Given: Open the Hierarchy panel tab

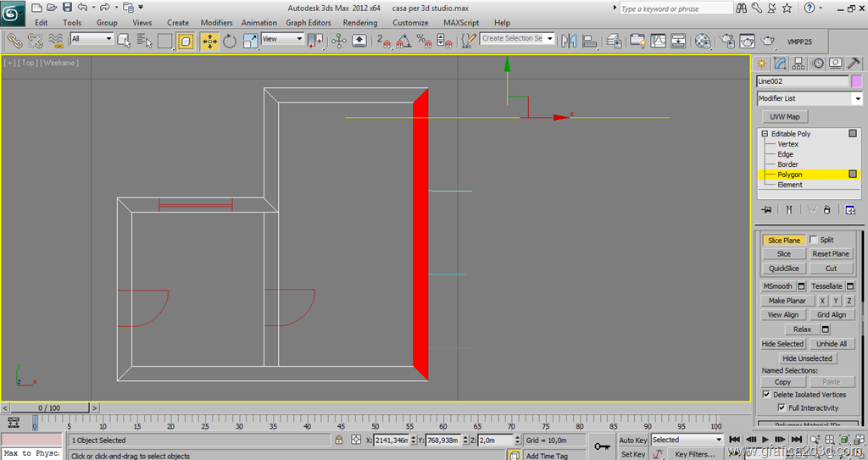Looking at the screenshot, I should point(798,64).
